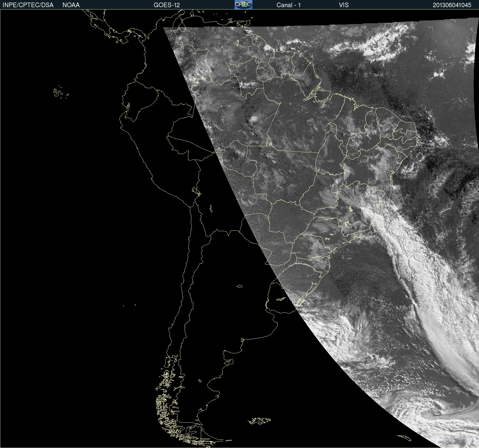
Task: Click the VIS channel label
Action: point(344,5)
